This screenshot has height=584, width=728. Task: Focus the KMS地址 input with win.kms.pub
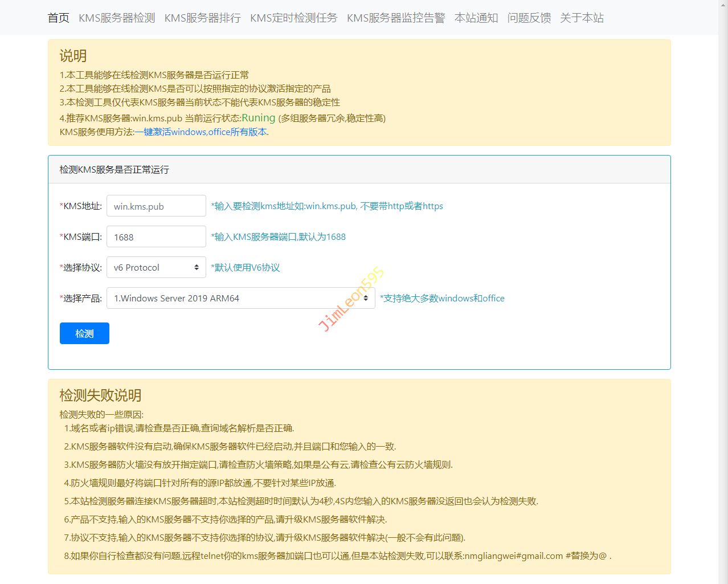[156, 206]
